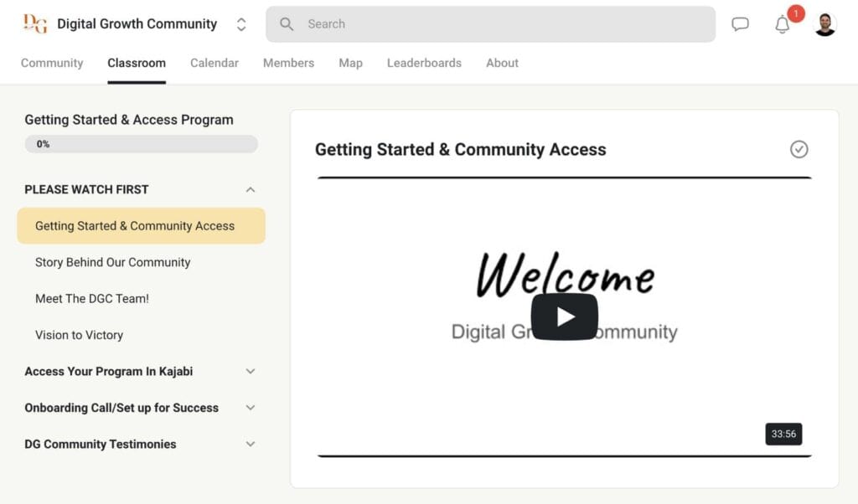Open Vision to Victory lesson
The width and height of the screenshot is (858, 504).
(80, 335)
